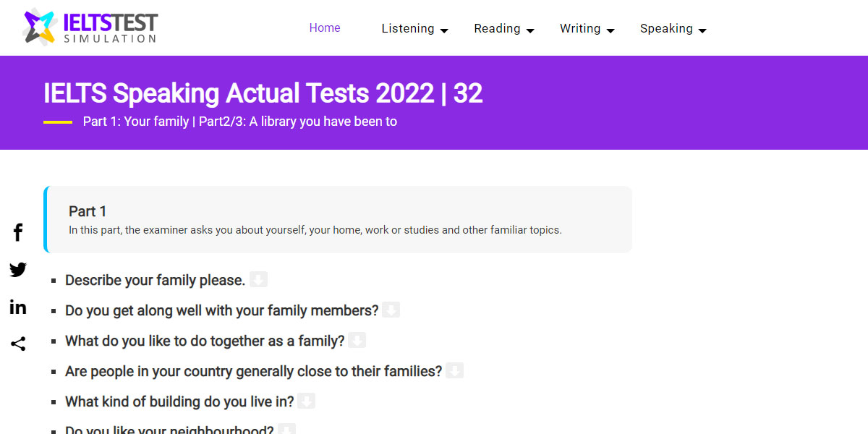
Task: Click the generic share icon
Action: point(18,344)
